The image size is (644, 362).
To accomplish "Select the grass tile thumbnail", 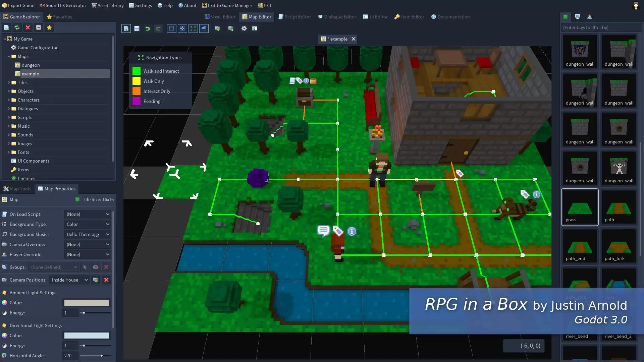I will tap(580, 206).
